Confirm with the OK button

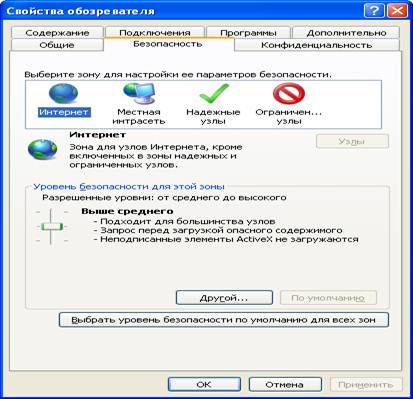click(204, 384)
